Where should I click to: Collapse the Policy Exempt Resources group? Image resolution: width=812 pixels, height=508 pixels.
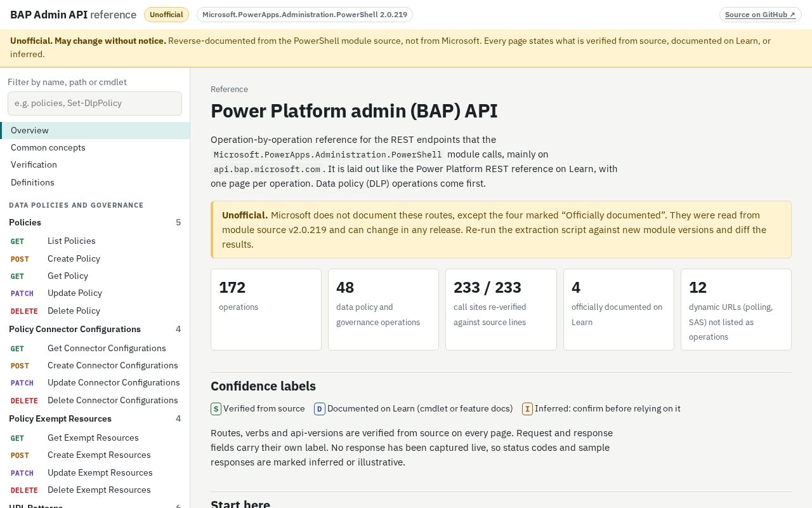95,418
